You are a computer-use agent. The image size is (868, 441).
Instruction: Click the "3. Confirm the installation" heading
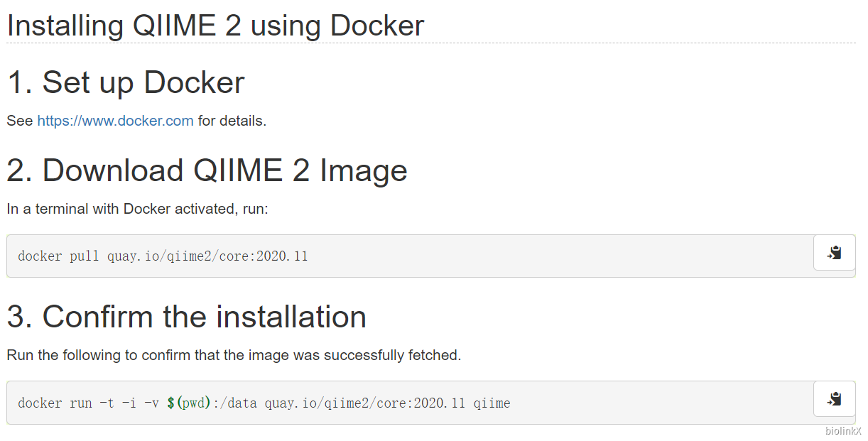[186, 317]
